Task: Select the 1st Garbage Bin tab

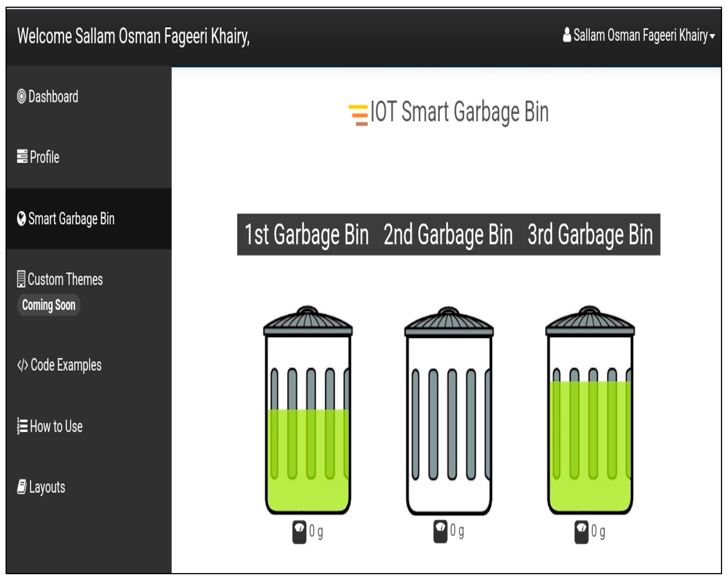Action: 307,234
